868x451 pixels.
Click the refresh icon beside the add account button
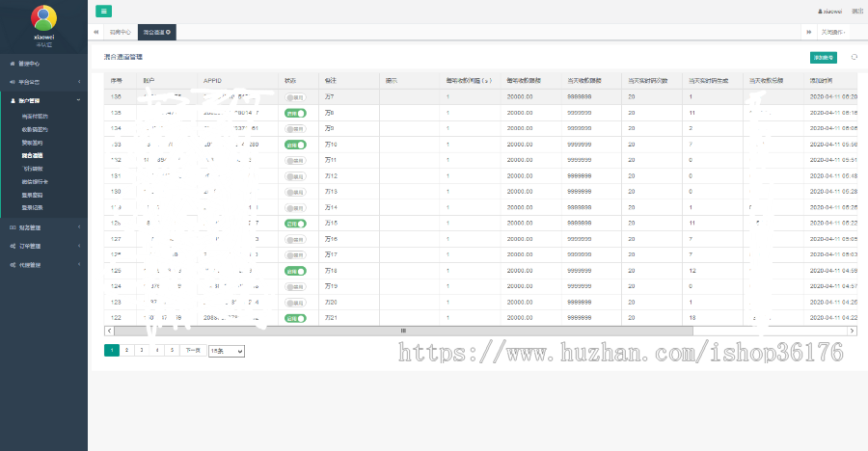pyautogui.click(x=854, y=57)
